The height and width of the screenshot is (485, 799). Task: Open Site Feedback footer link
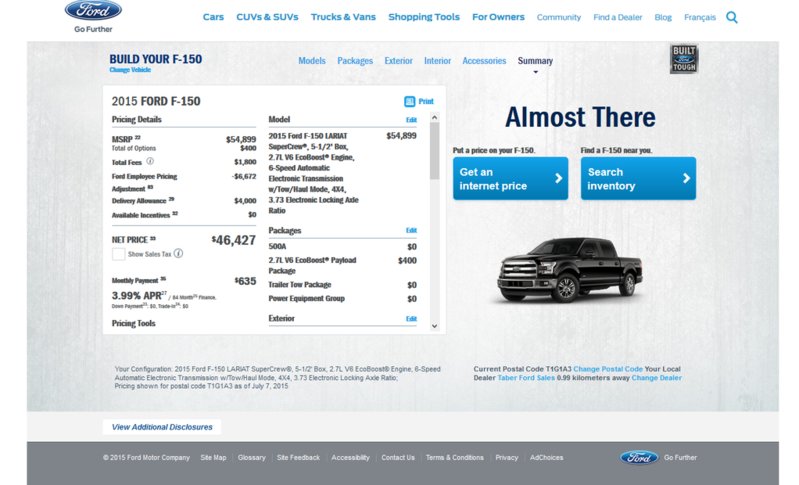tap(298, 457)
